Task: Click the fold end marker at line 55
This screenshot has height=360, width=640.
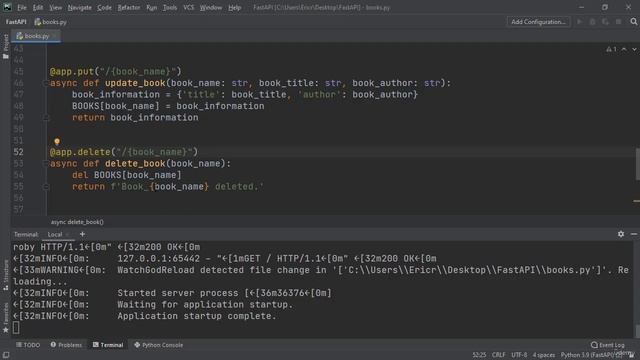Action: (45, 187)
